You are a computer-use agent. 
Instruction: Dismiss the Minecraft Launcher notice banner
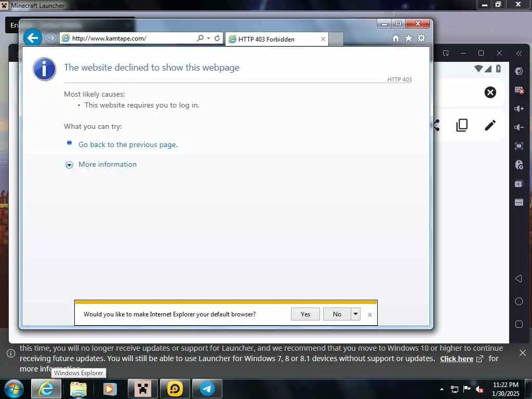pos(523,353)
